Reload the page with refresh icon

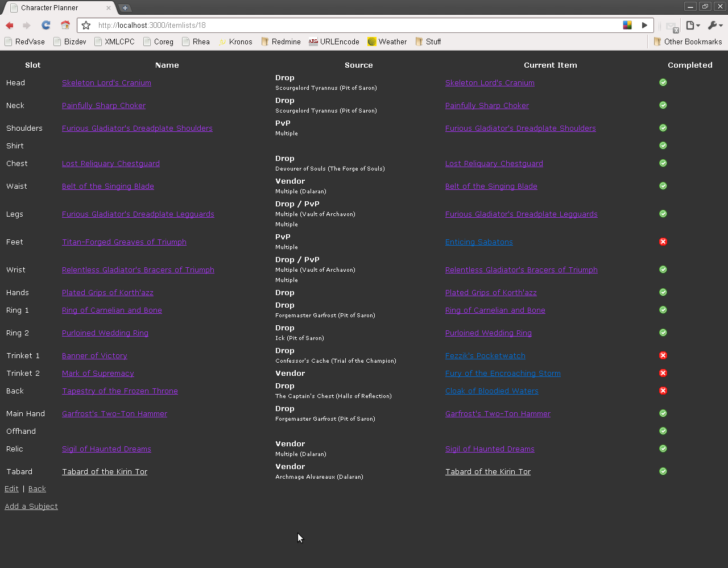click(x=46, y=26)
